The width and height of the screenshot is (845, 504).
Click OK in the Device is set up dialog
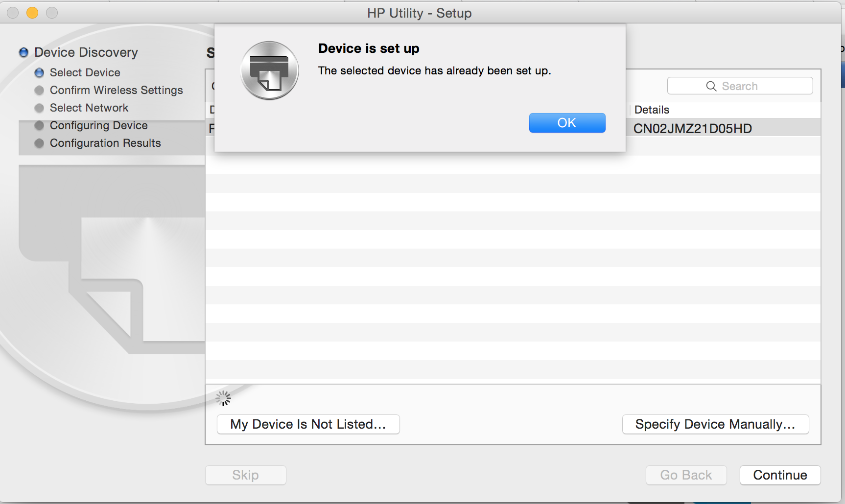pos(567,123)
